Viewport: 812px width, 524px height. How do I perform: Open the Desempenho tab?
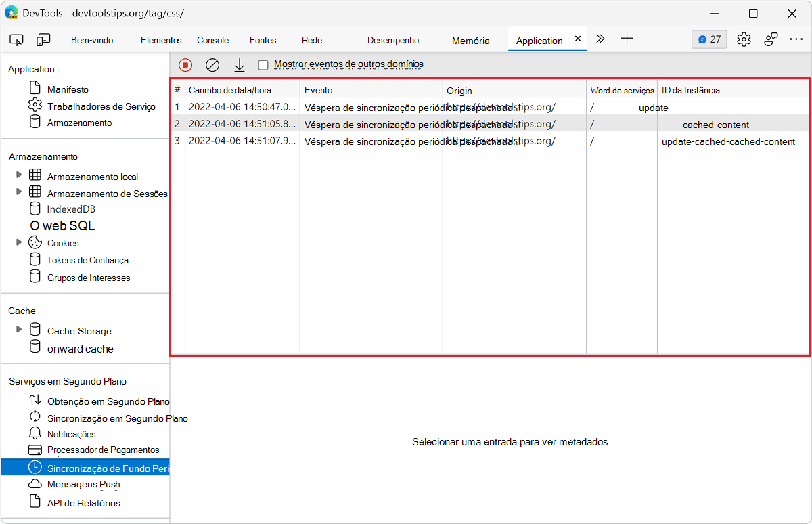[393, 40]
